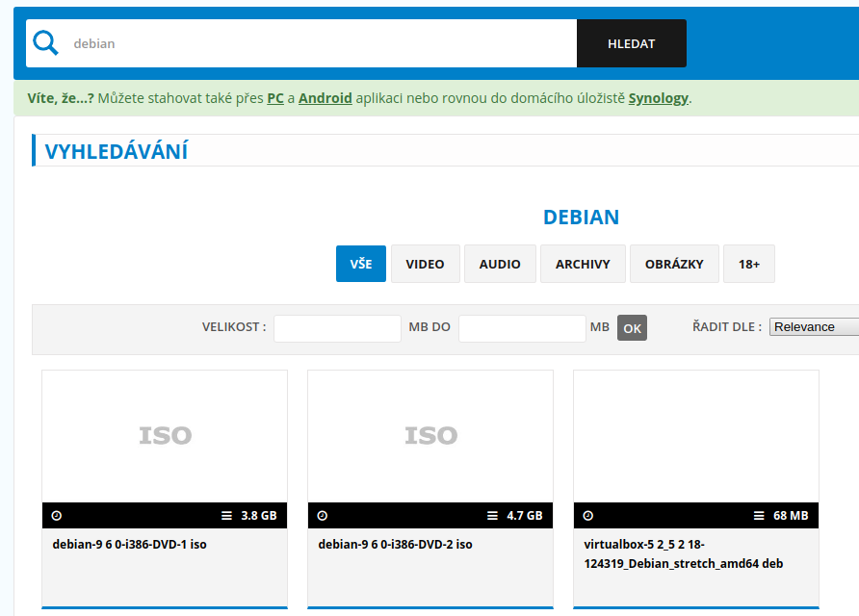The image size is (859, 616).
Task: Open the Android application link
Action: (x=325, y=98)
